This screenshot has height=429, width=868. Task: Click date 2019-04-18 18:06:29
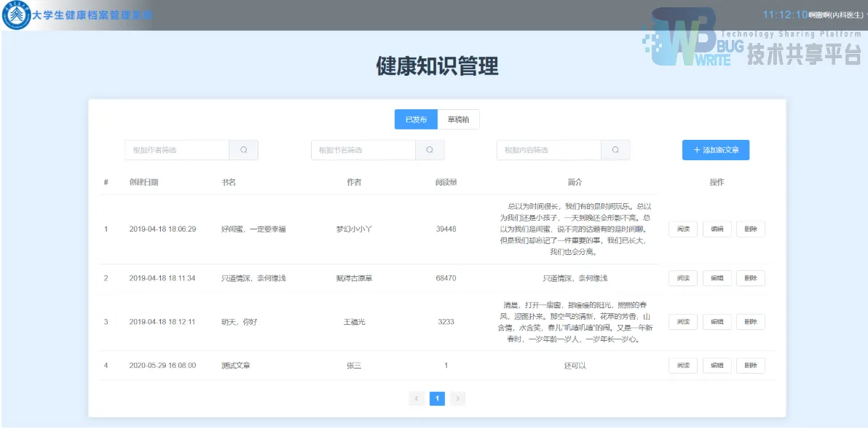[x=163, y=229]
